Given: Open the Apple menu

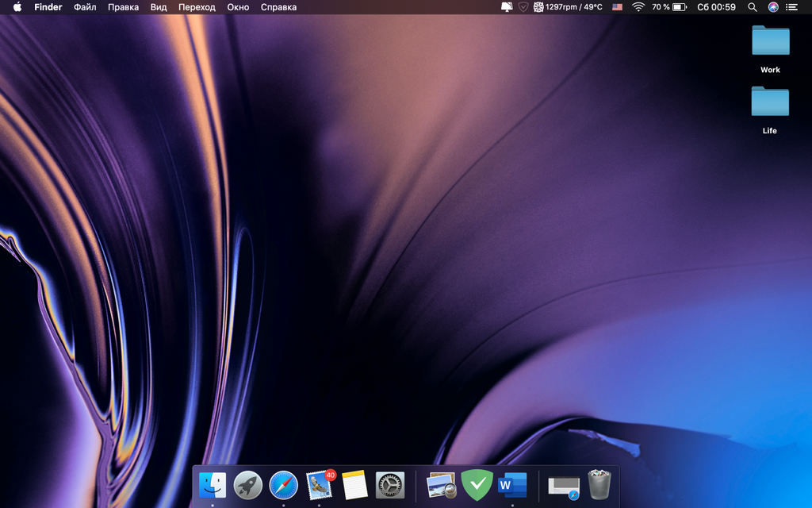Looking at the screenshot, I should [x=17, y=6].
